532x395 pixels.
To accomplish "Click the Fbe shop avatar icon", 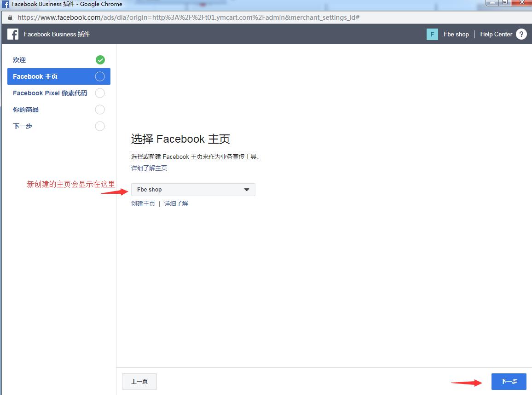I will 432,34.
